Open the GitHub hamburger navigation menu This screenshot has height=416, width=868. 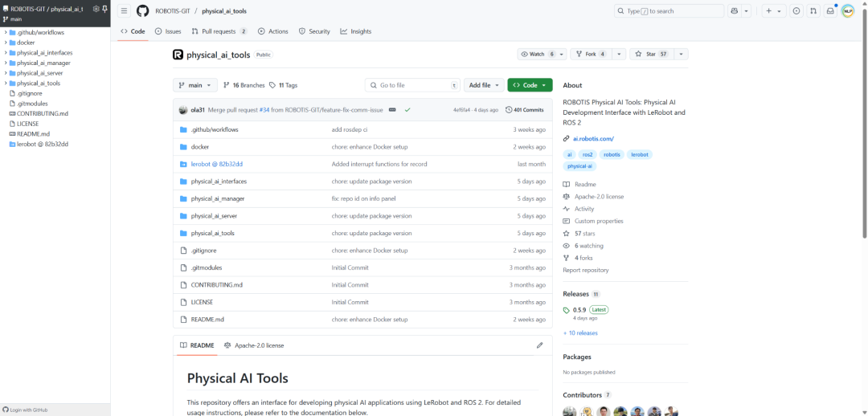[x=125, y=11]
